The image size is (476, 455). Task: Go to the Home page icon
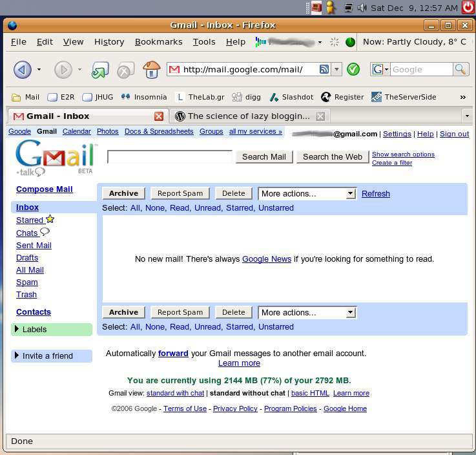pos(151,70)
